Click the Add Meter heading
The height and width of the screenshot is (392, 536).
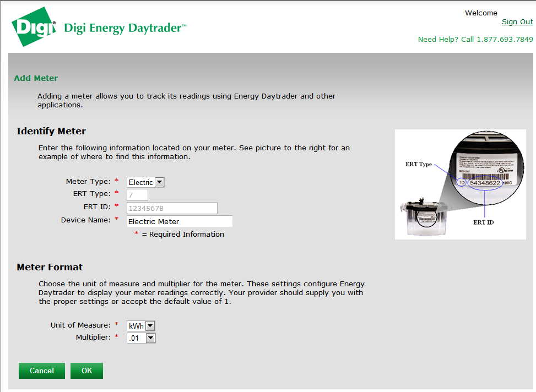[x=36, y=78]
